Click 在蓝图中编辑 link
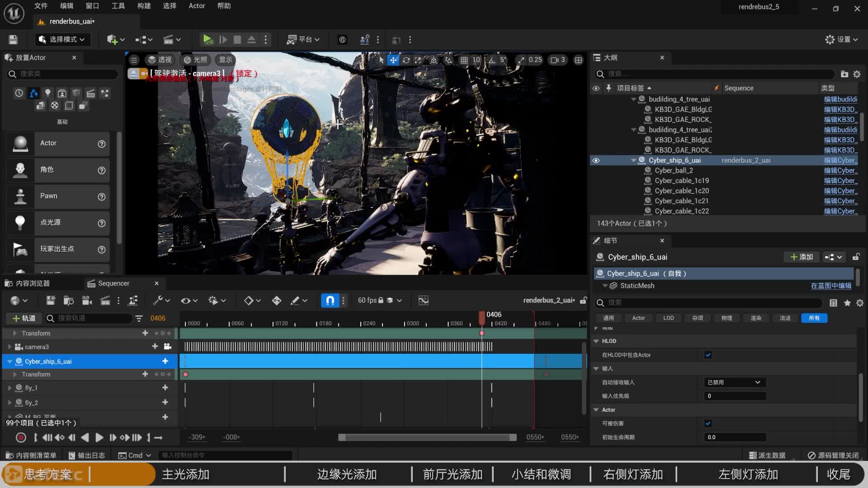This screenshot has width=868, height=488. (831, 286)
